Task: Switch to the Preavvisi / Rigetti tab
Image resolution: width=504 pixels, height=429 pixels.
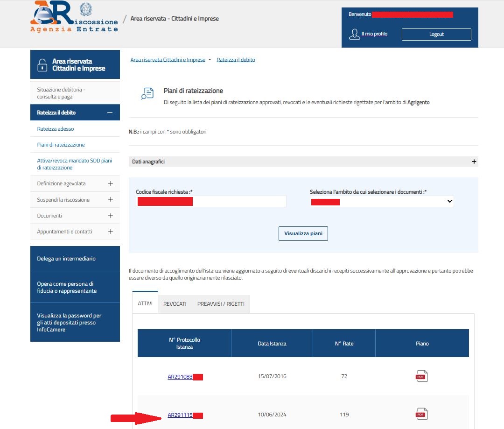Action: coord(221,304)
